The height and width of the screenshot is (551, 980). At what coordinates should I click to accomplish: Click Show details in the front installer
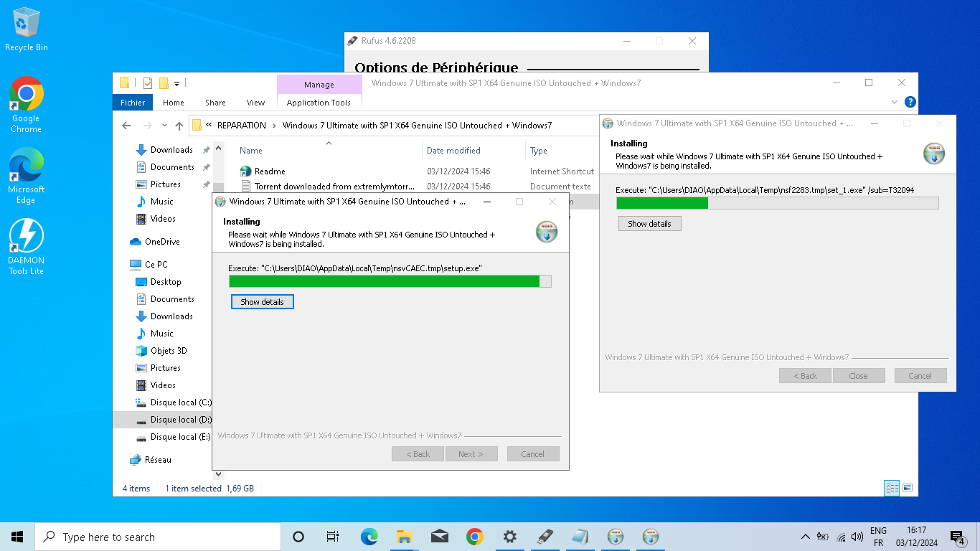pos(262,302)
